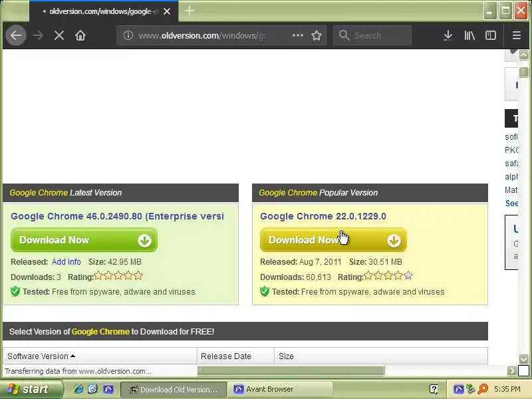Click the help question mark taskbar icon

(x=434, y=389)
